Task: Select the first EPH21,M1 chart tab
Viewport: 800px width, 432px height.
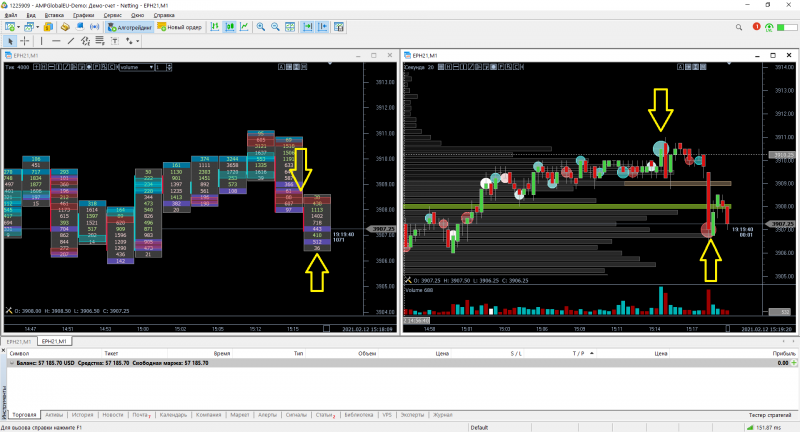Action: pyautogui.click(x=19, y=342)
